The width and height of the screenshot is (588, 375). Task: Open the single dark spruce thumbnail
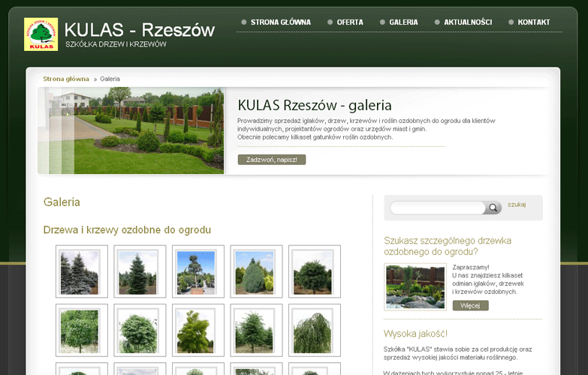click(x=140, y=271)
